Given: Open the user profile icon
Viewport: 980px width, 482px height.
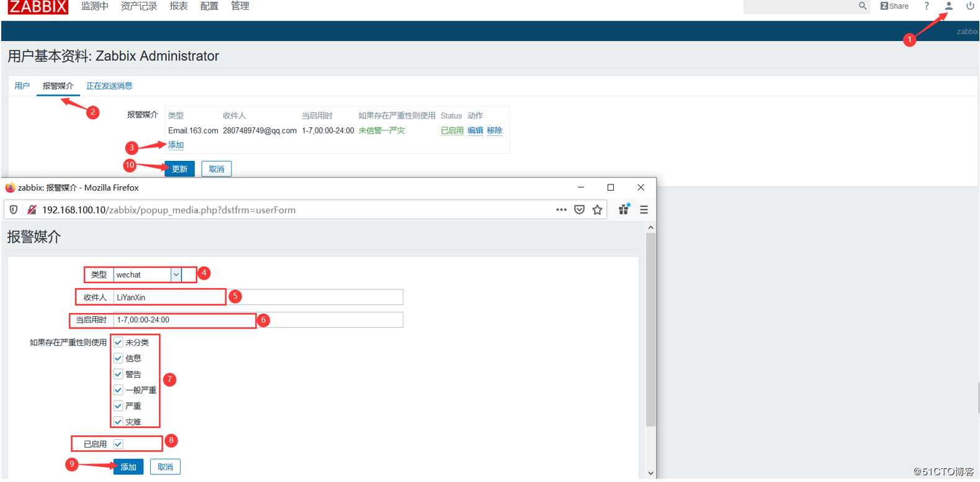Looking at the screenshot, I should coord(948,6).
